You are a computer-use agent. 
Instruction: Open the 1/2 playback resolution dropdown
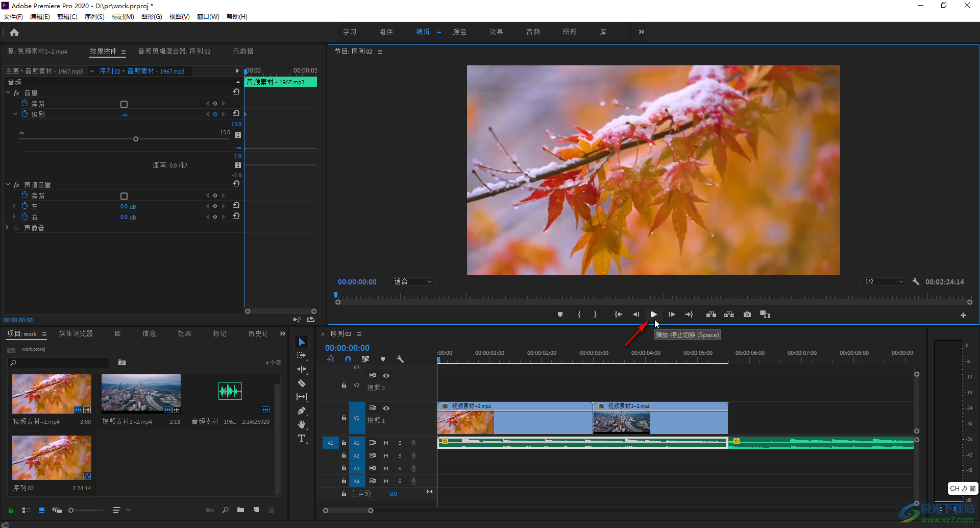(x=884, y=281)
